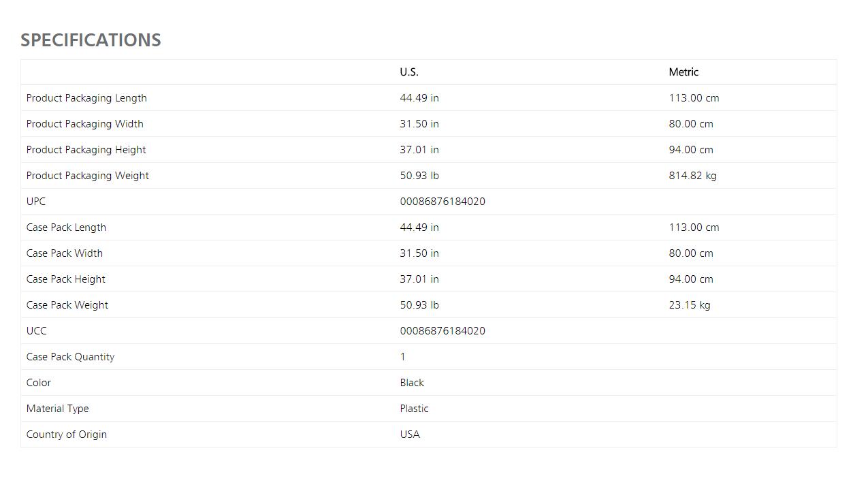Click the Product Packaging Length label

coord(86,98)
